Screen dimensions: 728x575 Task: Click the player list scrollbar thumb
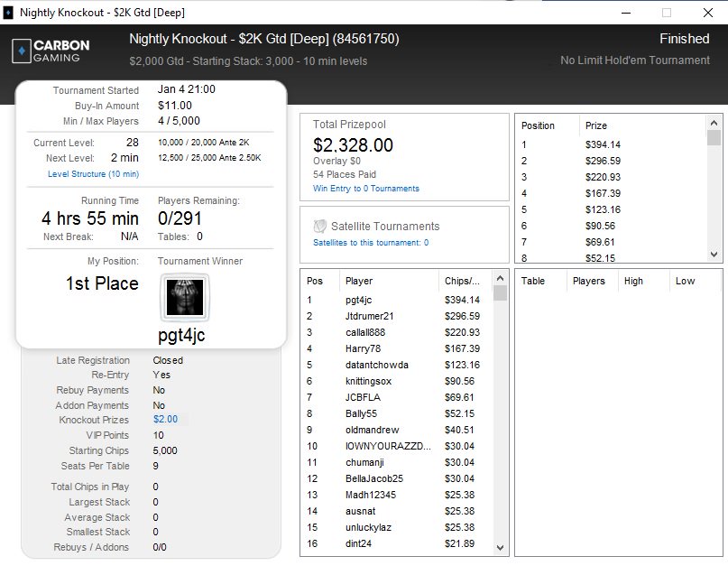coord(500,293)
